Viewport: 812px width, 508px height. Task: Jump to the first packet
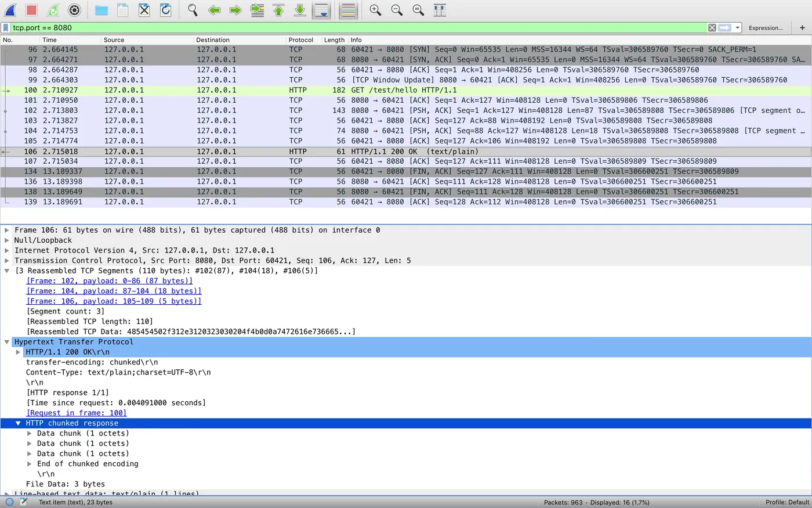[x=278, y=10]
